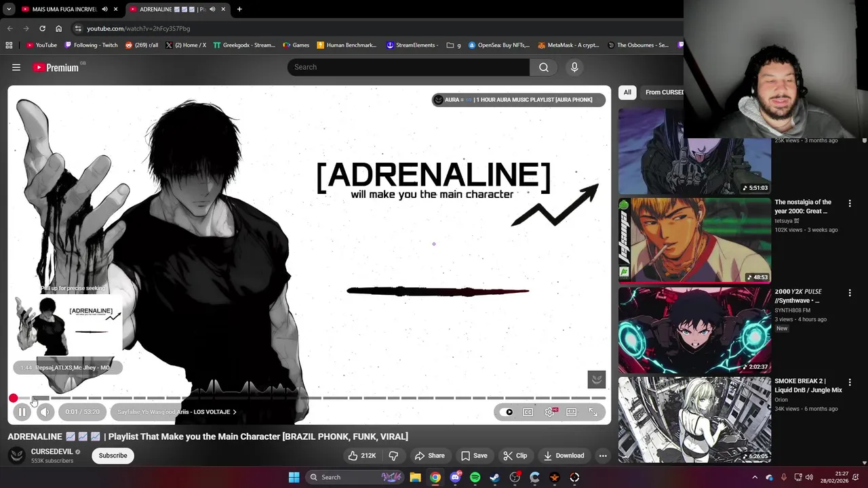The width and height of the screenshot is (868, 488).
Task: Like the video with 212K likes
Action: [x=362, y=455]
